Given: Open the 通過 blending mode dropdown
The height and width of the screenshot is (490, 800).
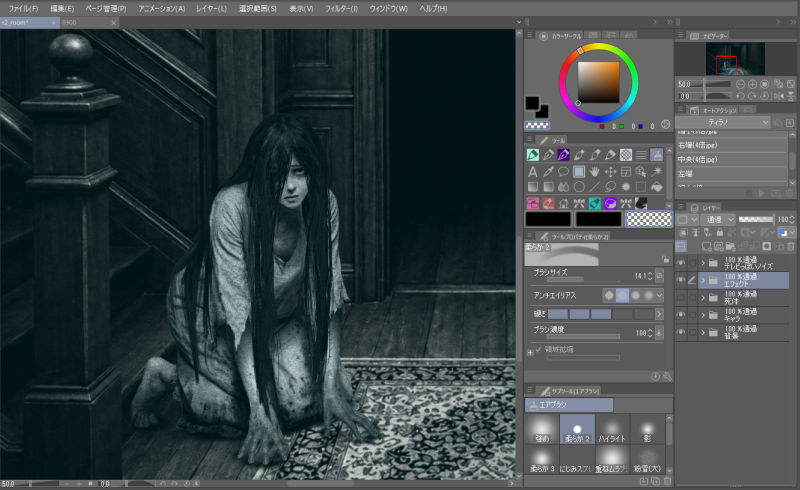Looking at the screenshot, I should tap(718, 219).
